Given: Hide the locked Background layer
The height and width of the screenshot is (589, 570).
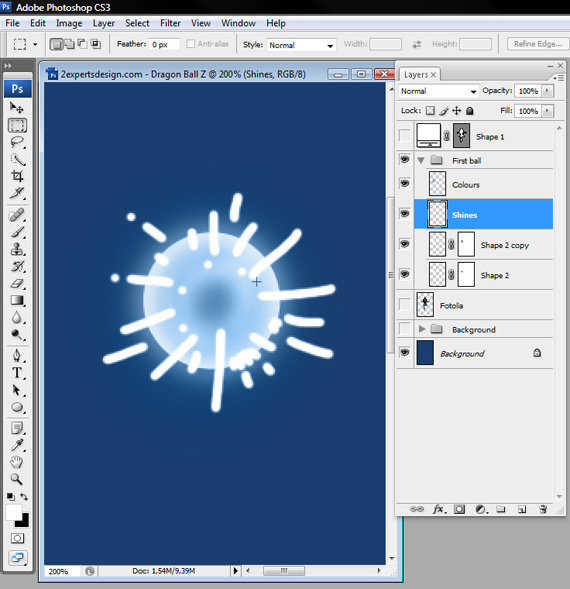Looking at the screenshot, I should point(404,352).
